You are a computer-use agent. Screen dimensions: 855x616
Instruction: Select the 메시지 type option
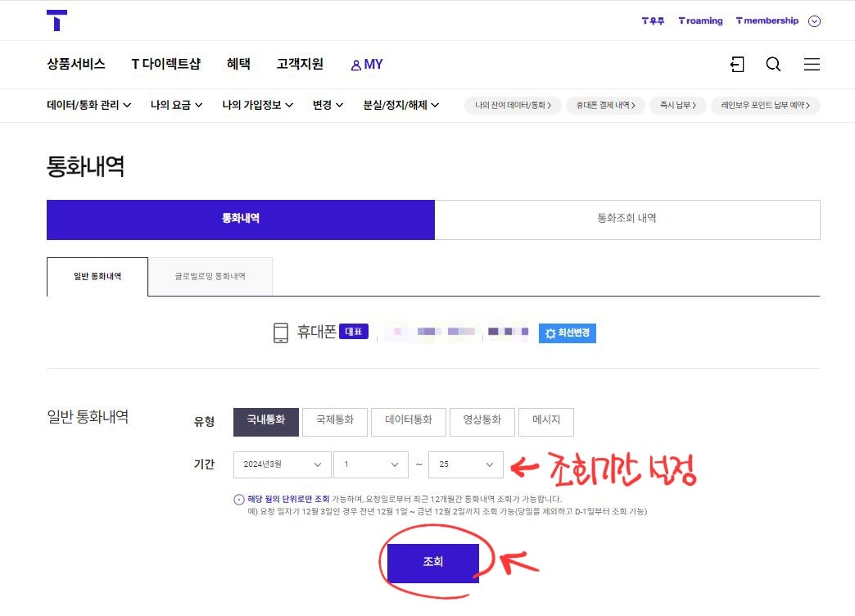(x=545, y=422)
